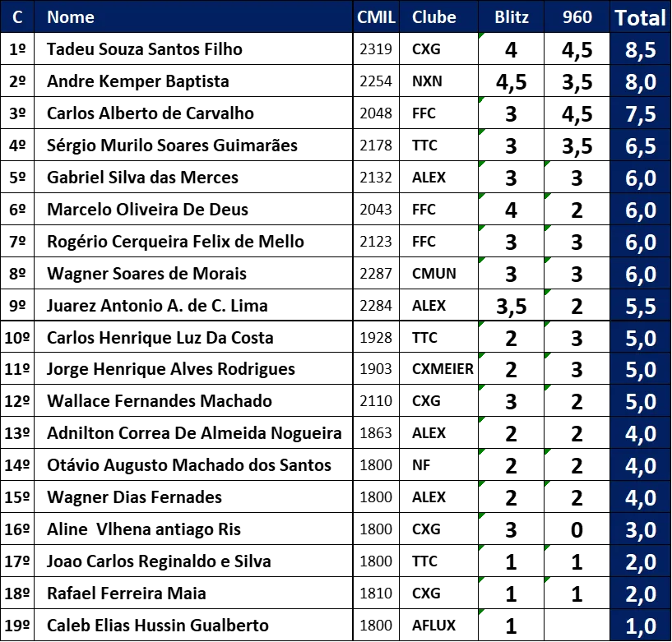Click the C column header
Image resolution: width=672 pixels, height=642 pixels.
coord(17,17)
